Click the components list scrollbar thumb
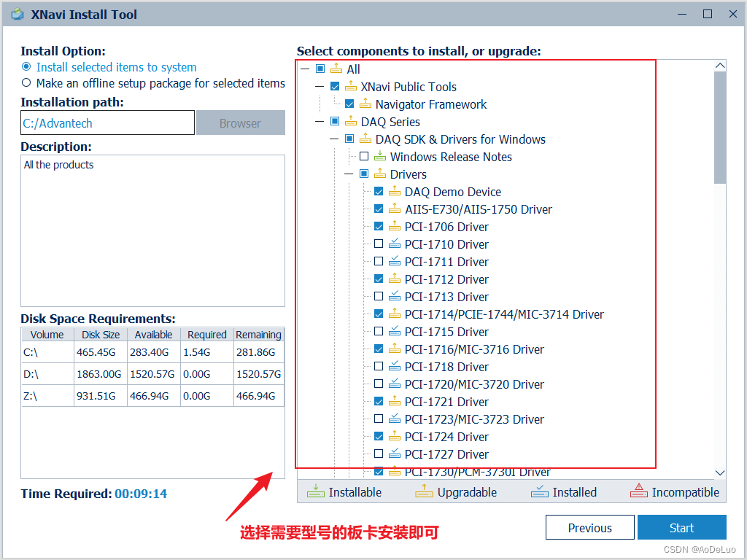This screenshot has width=747, height=560. [x=720, y=128]
